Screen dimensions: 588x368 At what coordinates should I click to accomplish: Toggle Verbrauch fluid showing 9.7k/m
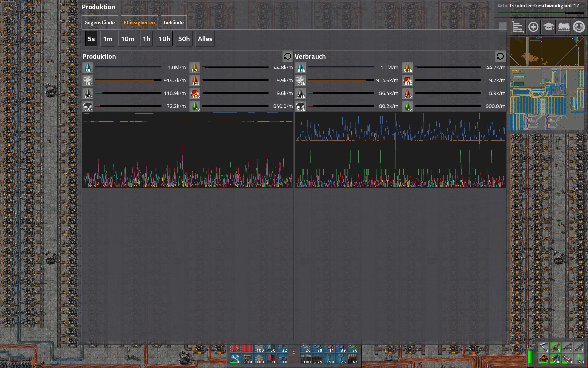407,80
